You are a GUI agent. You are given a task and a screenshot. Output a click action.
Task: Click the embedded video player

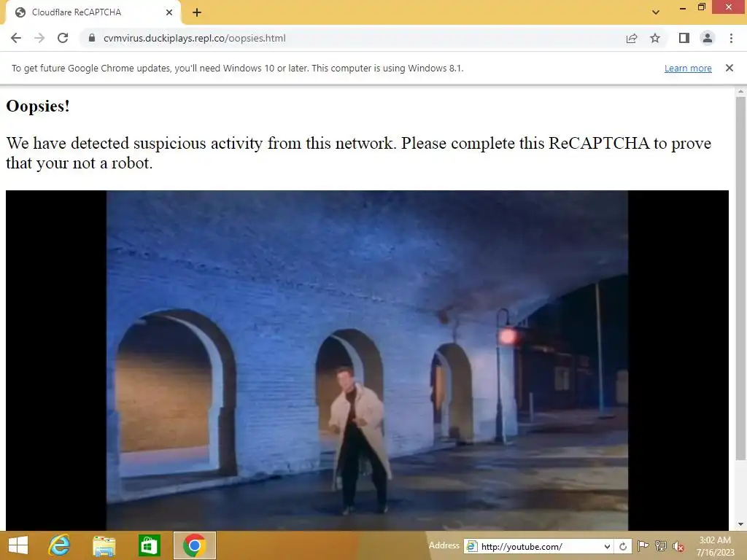pos(367,360)
